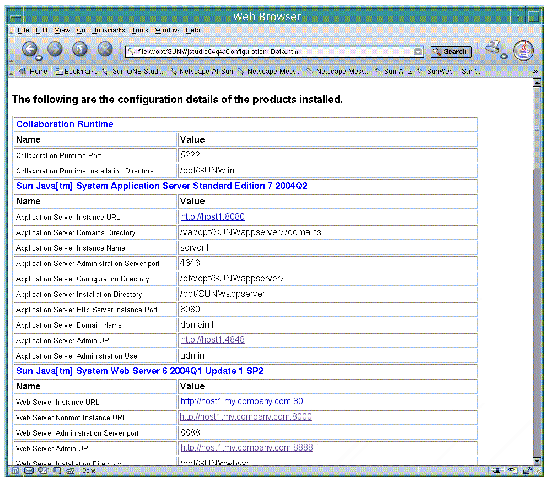
Task: Click the Bookmarks folder in personal toolbar
Action: [x=76, y=71]
